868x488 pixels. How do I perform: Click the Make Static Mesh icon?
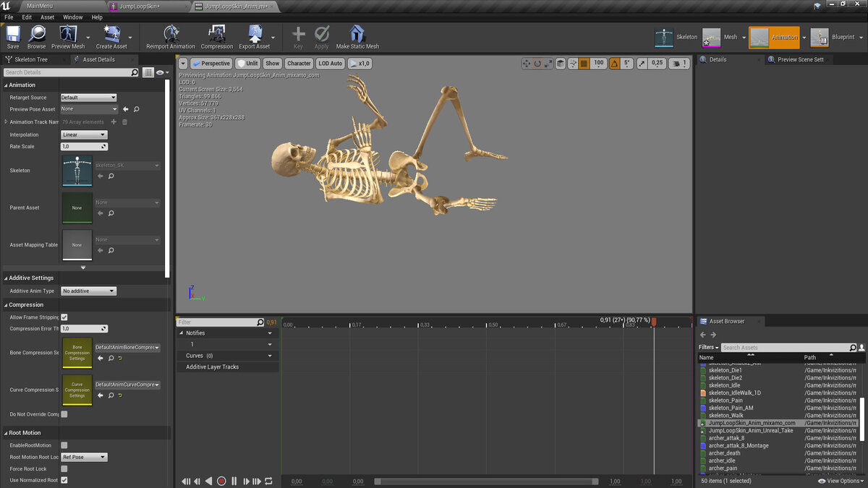[357, 36]
